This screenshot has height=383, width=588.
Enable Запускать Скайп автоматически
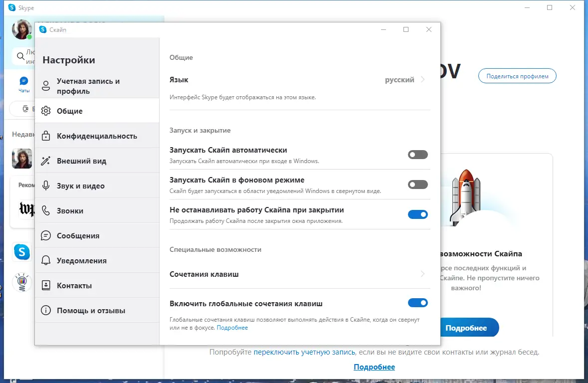(x=417, y=155)
